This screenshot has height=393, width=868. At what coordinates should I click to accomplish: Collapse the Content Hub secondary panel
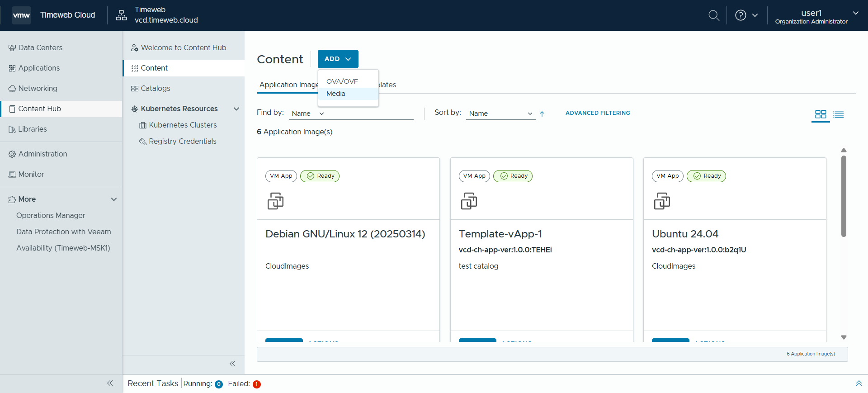232,364
